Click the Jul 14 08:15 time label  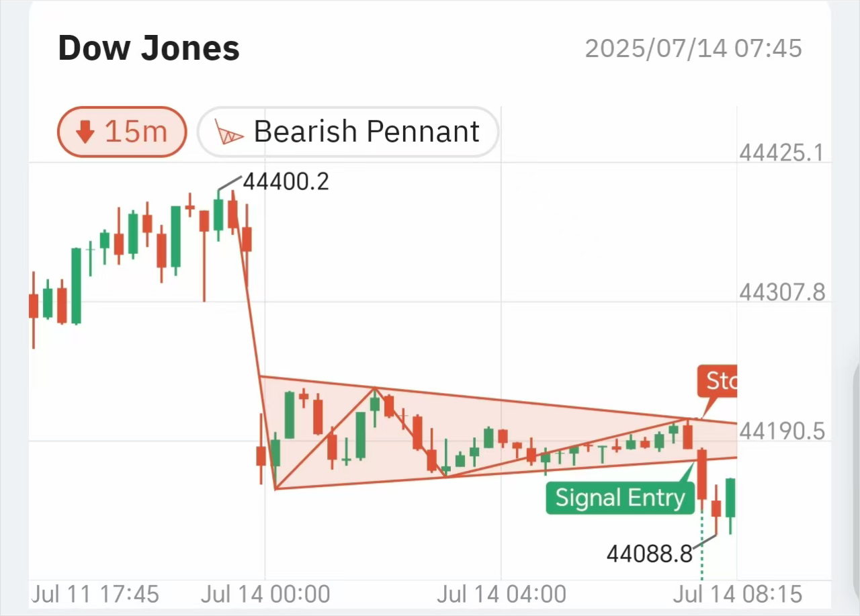pyautogui.click(x=738, y=595)
